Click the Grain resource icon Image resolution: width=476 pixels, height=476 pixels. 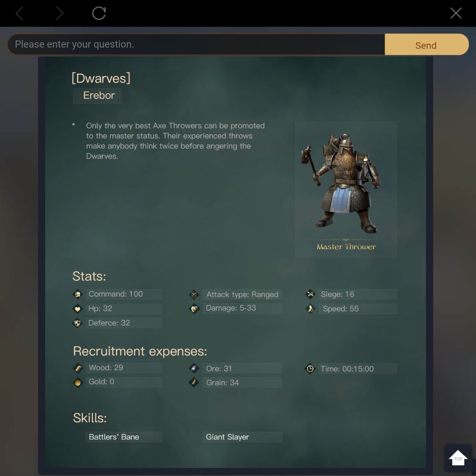[x=194, y=382]
